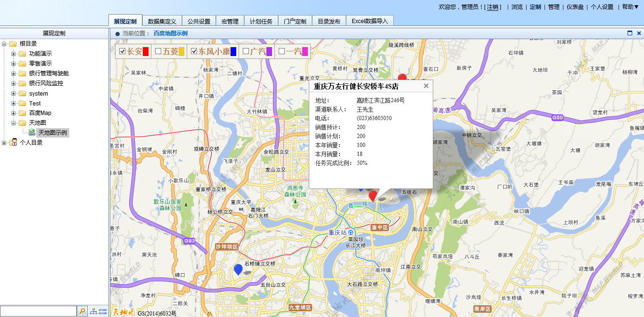Image resolution: width=644 pixels, height=317 pixels.
Task: Open the 计划任务 tab
Action: [261, 21]
